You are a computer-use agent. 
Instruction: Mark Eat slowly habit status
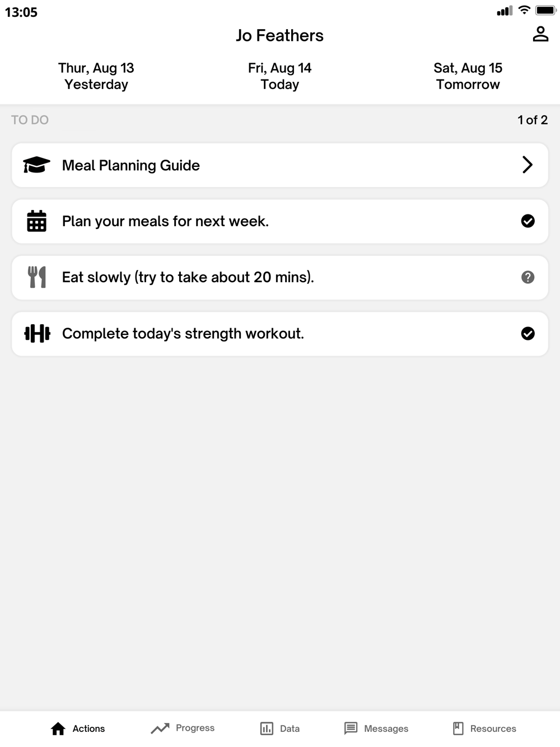point(528,277)
